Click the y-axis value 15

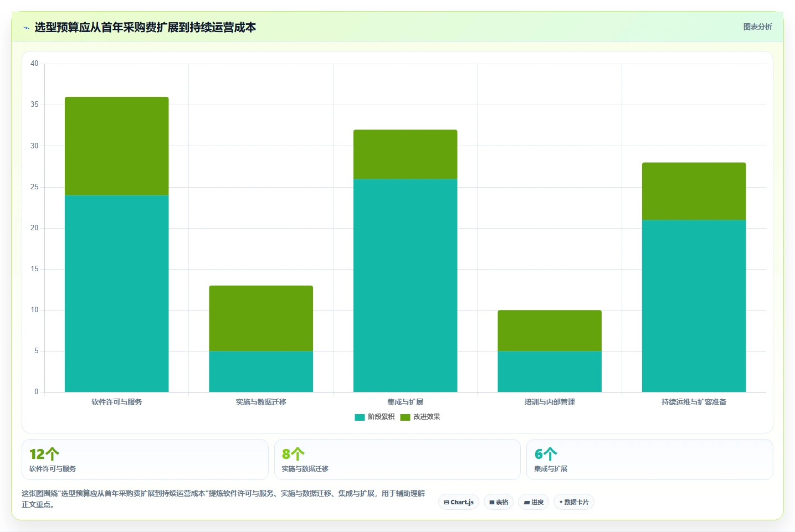coord(34,269)
